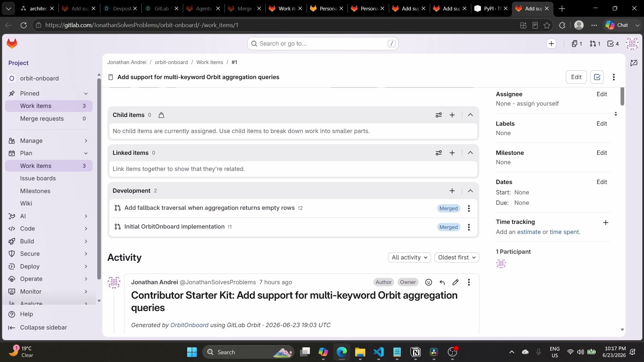This screenshot has height=362, width=644.
Task: Click the GitLab fox logo
Action: [x=12, y=44]
